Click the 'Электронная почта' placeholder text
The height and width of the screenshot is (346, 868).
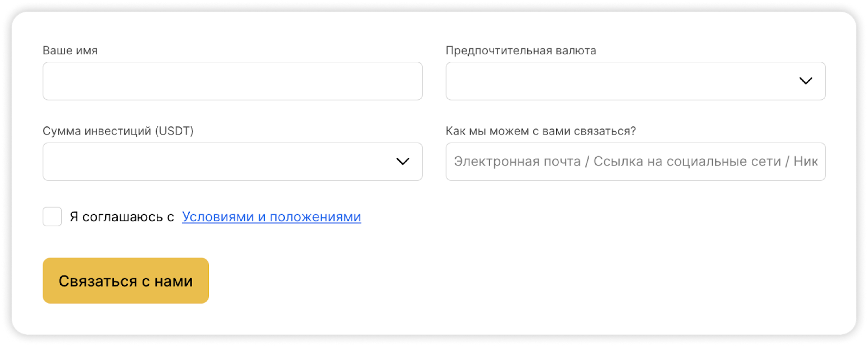coord(517,162)
